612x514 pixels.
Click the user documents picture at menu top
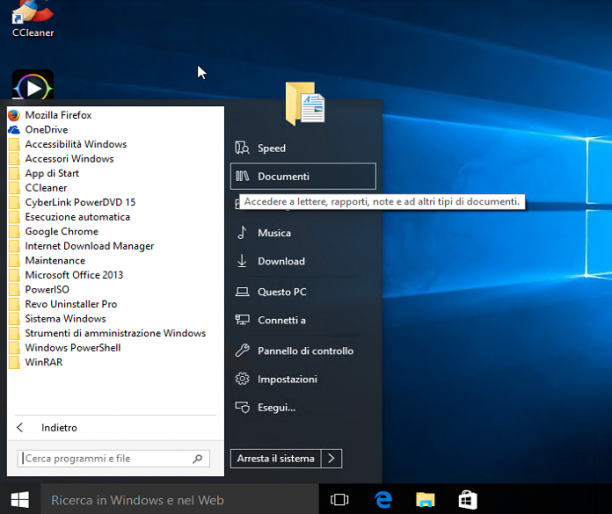pyautogui.click(x=305, y=103)
